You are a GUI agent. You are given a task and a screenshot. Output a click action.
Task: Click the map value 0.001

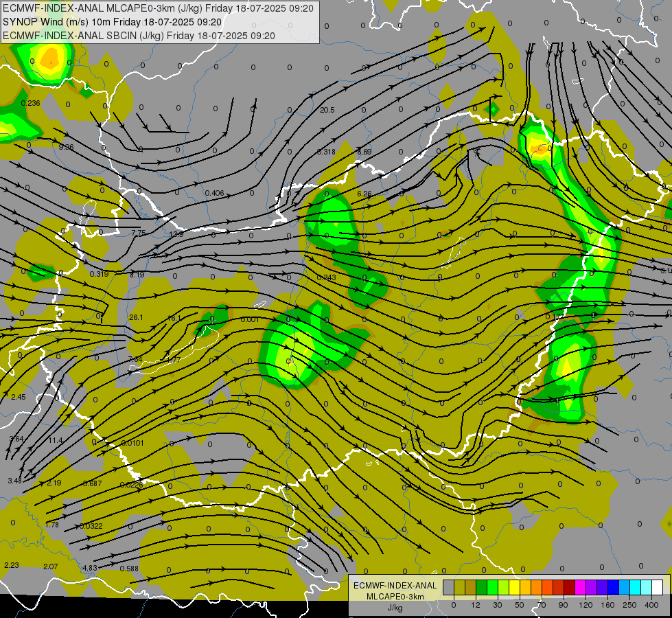click(x=250, y=319)
